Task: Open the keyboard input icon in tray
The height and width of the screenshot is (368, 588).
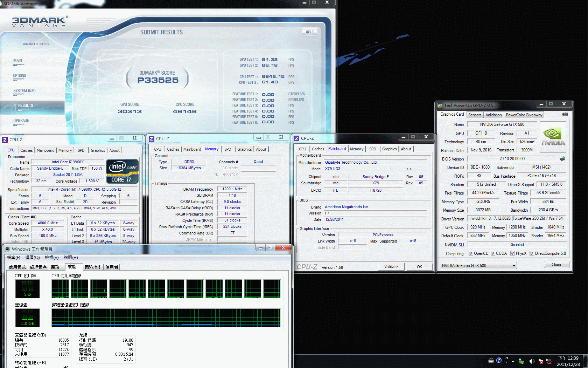Action: tap(491, 361)
